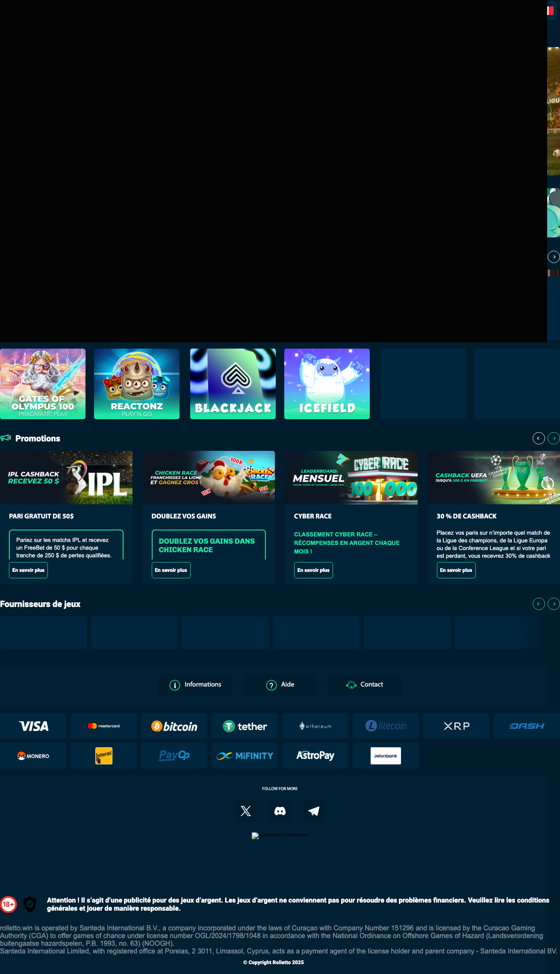Click En savoir plus for Doublez vos gains
This screenshot has height=974, width=560.
(171, 570)
